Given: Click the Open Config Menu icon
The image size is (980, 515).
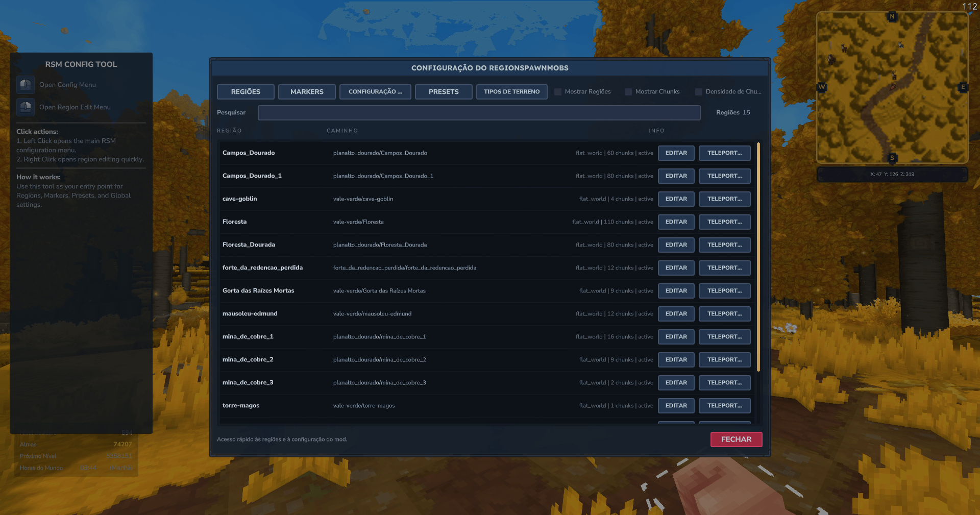Looking at the screenshot, I should click(26, 85).
